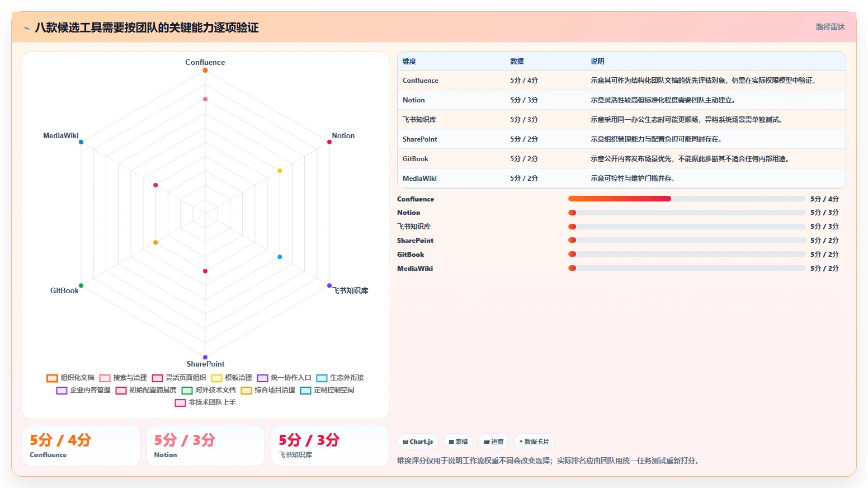
Task: Toggle the 生态外衔接 legend entry
Action: (340, 378)
